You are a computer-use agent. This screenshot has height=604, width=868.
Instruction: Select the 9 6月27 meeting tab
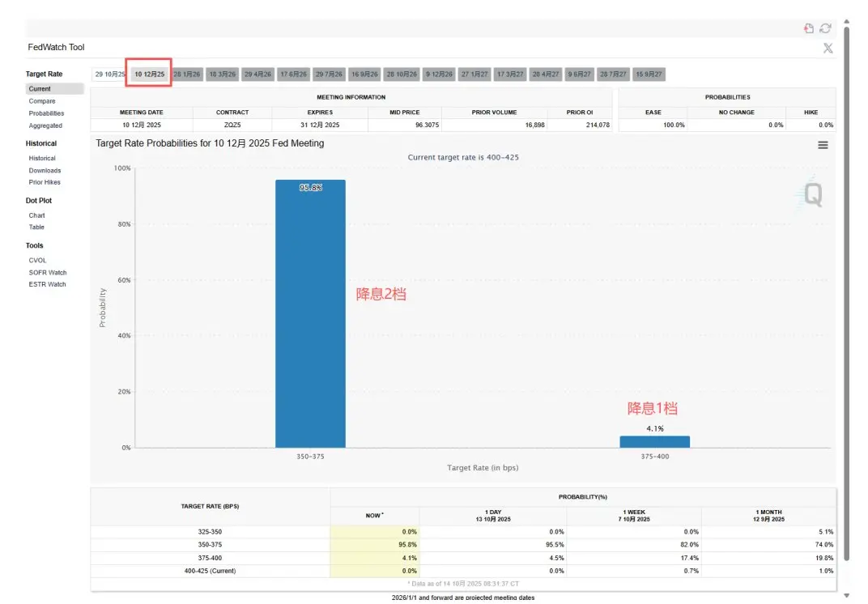tap(579, 74)
